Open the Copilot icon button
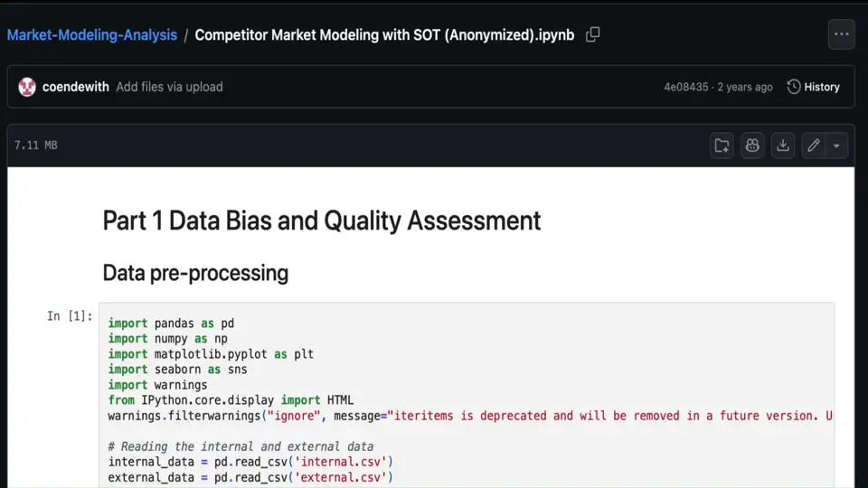The image size is (868, 488). click(x=752, y=145)
